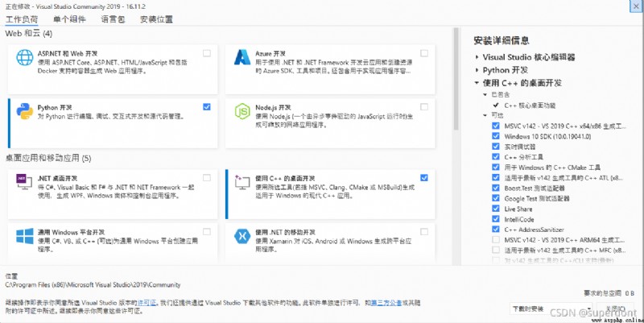
Task: Click the ASP.NET and Web development globe icon
Action: 25,57
